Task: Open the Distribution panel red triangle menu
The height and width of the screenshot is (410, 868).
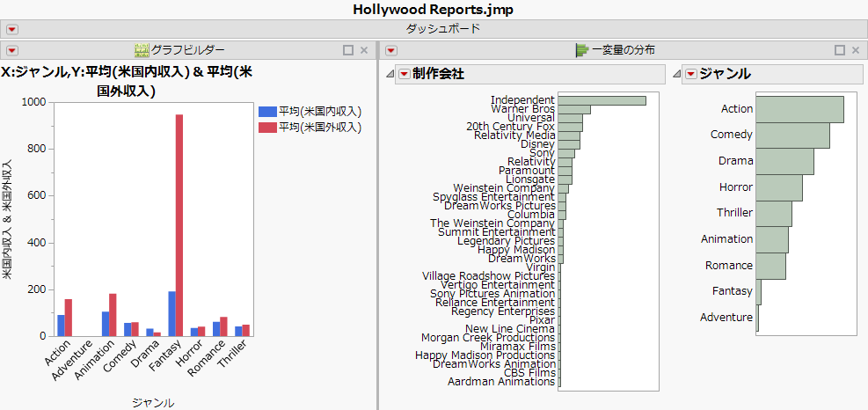Action: tap(391, 50)
